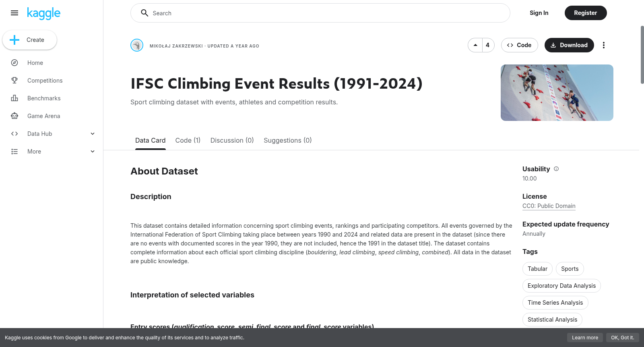Open the three-dot more options menu
The image size is (644, 347).
(603, 45)
